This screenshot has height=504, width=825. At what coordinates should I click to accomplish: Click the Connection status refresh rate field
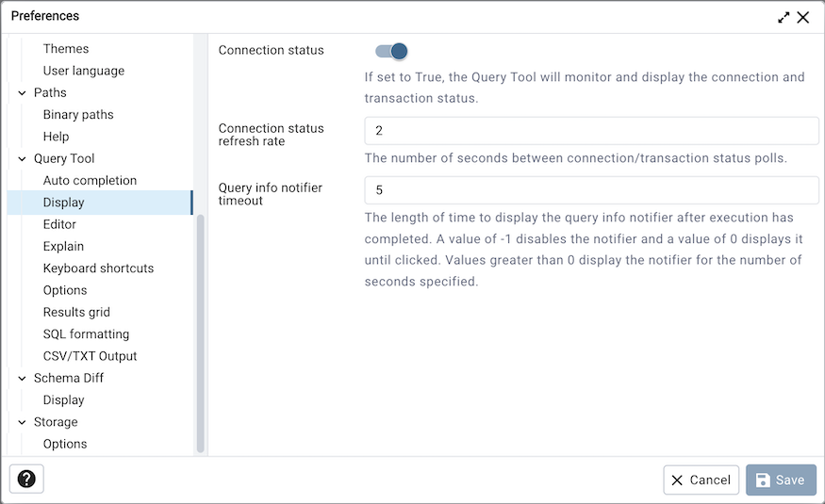(x=591, y=131)
